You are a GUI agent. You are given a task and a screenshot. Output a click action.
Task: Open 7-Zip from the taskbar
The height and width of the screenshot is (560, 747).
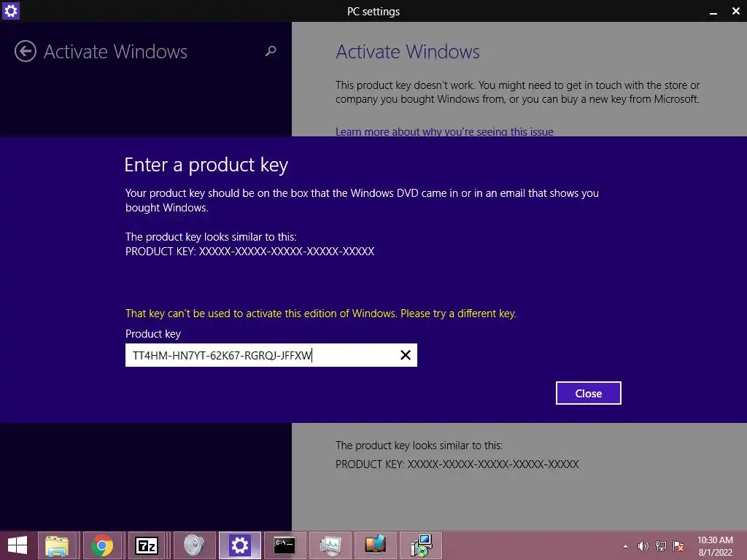(x=146, y=545)
